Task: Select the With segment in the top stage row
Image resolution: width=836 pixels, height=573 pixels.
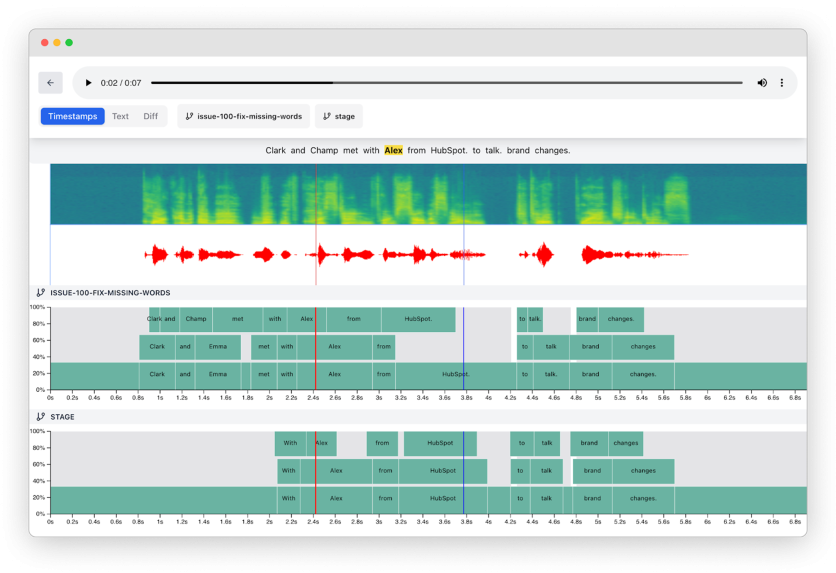Action: coord(290,443)
